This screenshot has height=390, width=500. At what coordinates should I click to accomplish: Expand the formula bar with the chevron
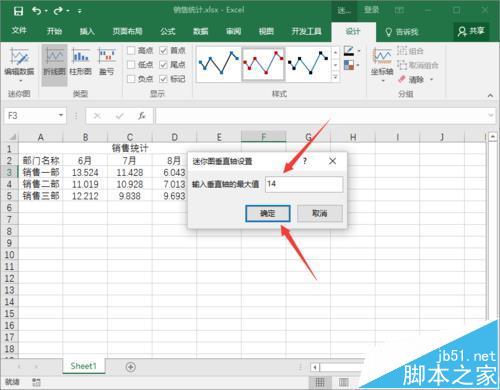pos(490,116)
